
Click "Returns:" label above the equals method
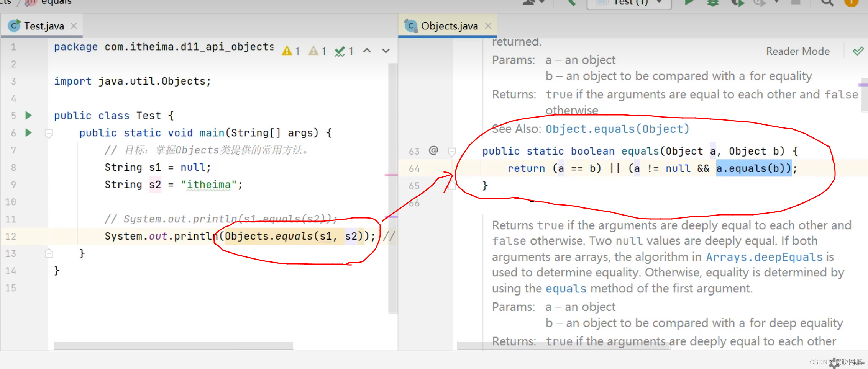click(x=514, y=95)
